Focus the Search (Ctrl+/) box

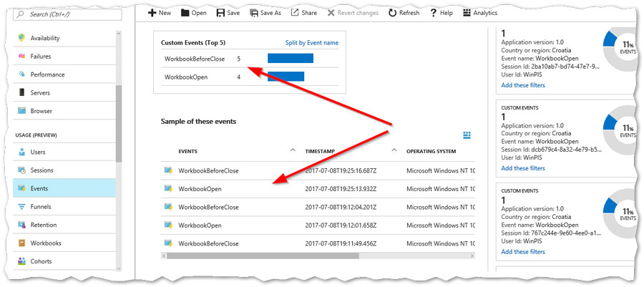[68, 14]
